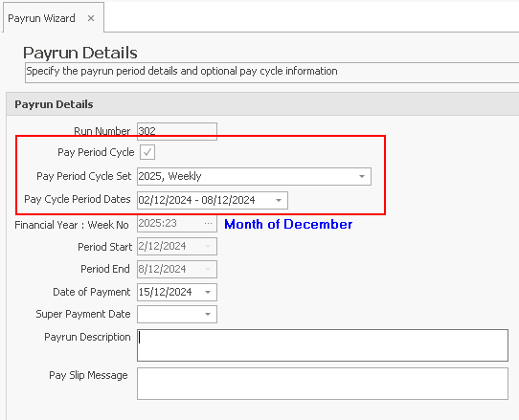Select the Payrun Details section header
This screenshot has width=519, height=420.
(x=54, y=104)
